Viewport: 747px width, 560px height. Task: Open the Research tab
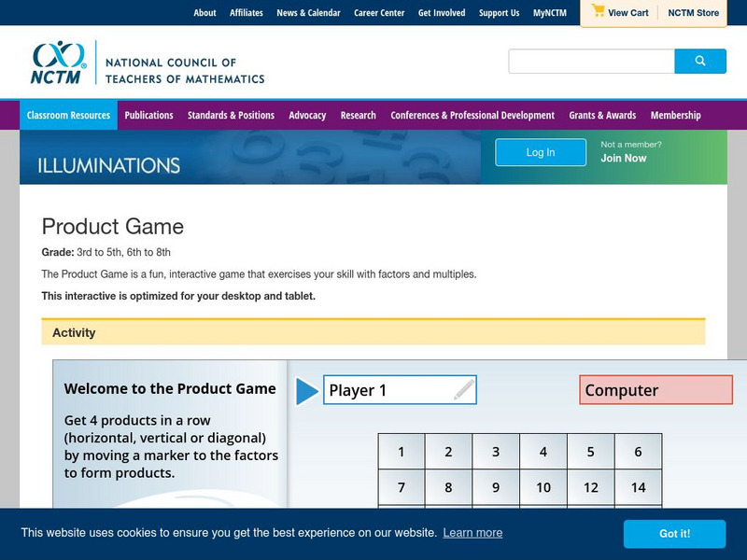coord(359,115)
